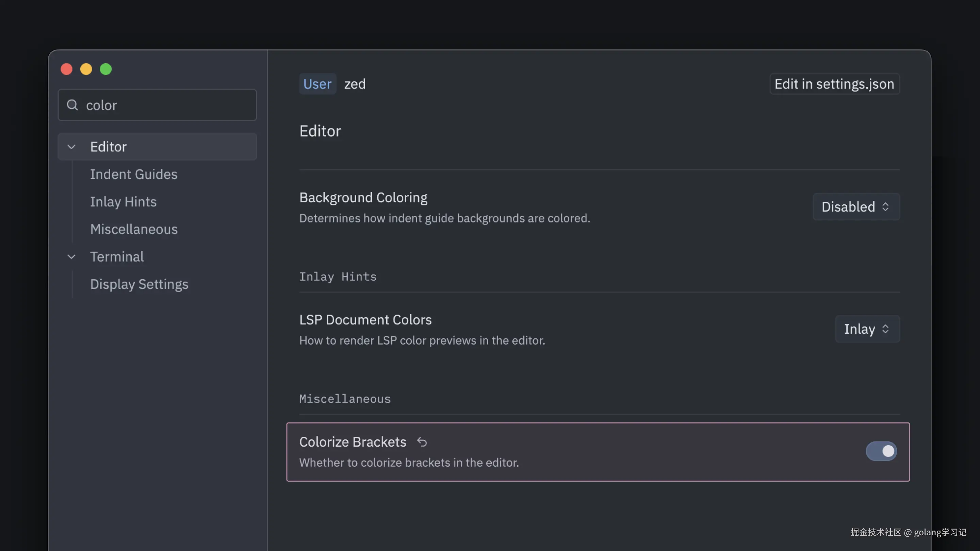Click the Terminal section collapse arrow

tap(71, 257)
